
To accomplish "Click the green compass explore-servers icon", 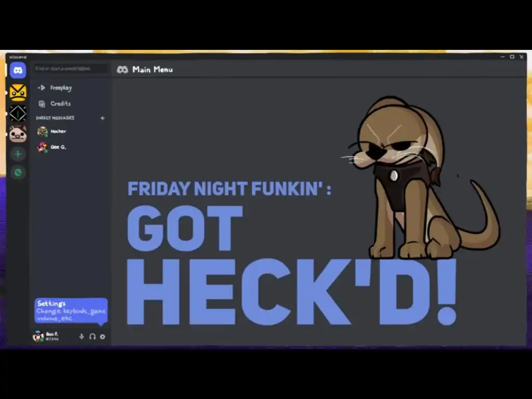I will point(18,172).
